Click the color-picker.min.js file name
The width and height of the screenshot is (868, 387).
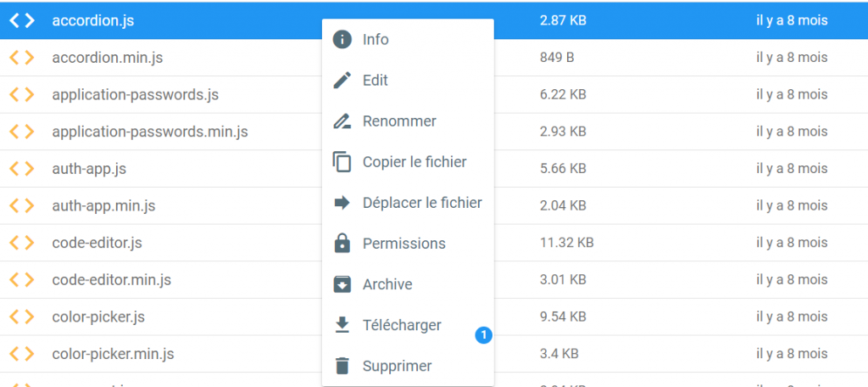(x=113, y=354)
